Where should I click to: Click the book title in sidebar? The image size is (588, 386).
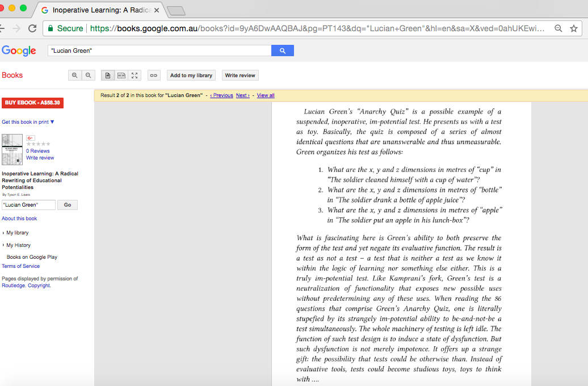pyautogui.click(x=40, y=181)
